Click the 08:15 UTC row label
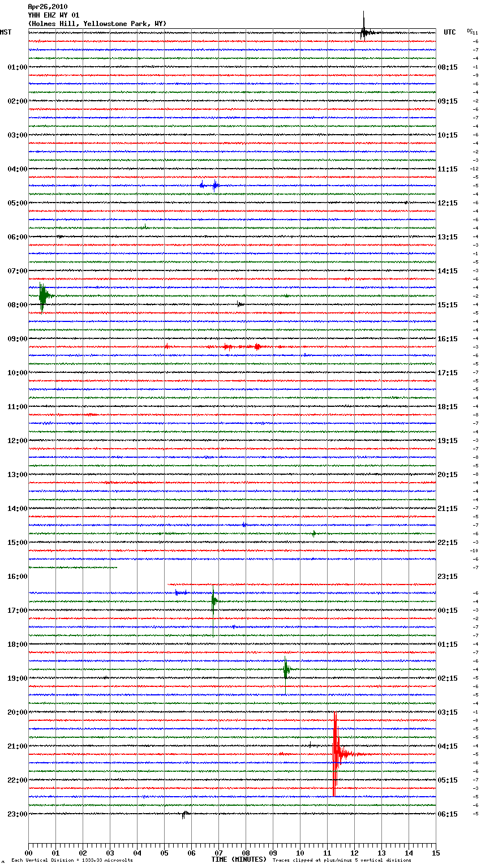Image resolution: width=481 pixels, height=868 pixels. tap(448, 67)
